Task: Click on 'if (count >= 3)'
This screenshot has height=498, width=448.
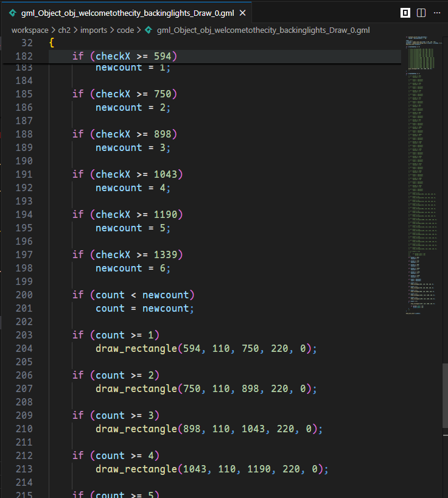Action: 116,415
